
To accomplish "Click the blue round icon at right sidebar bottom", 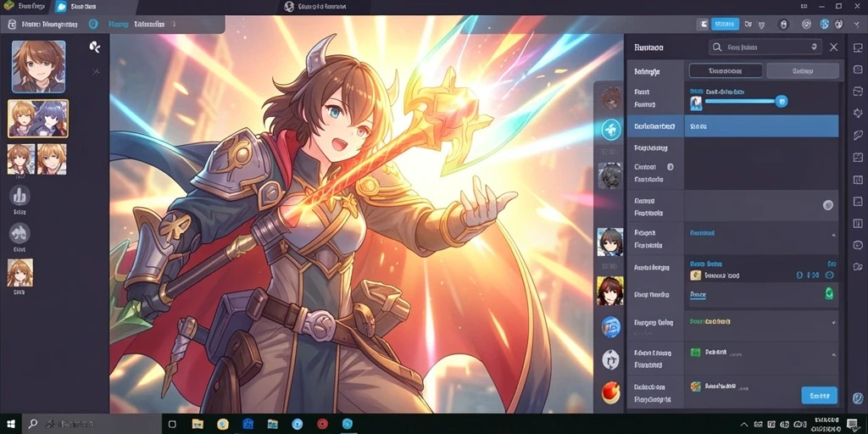I will (x=858, y=398).
